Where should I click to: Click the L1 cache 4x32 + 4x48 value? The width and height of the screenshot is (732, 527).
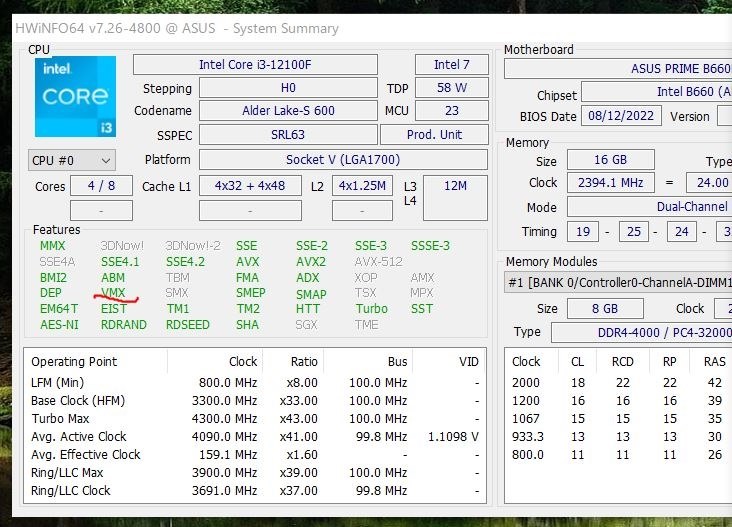tap(250, 186)
